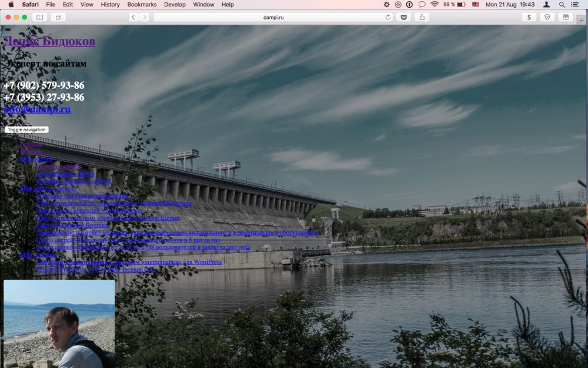588x368 pixels.
Task: Open the View menu
Action: (x=86, y=5)
